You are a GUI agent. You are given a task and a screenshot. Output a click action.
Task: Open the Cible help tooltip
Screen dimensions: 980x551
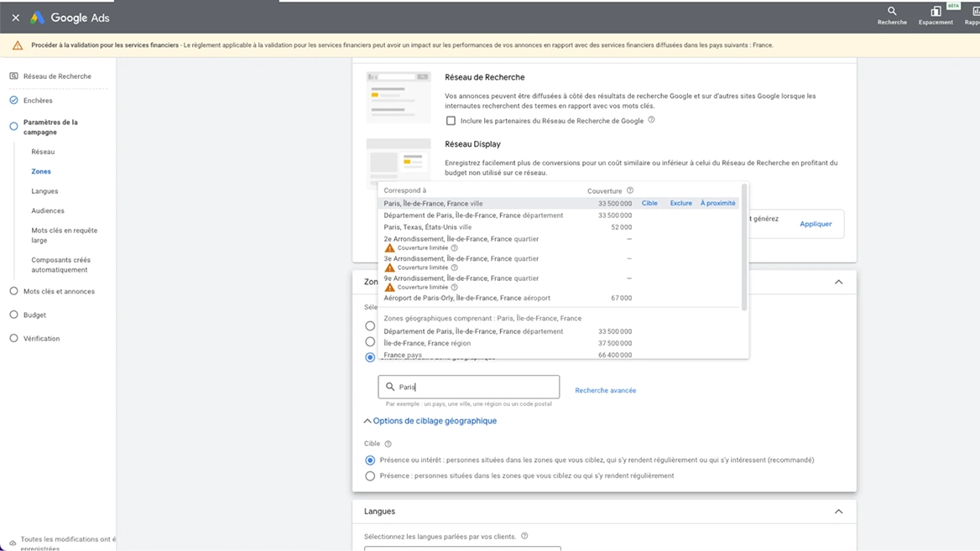pos(388,444)
